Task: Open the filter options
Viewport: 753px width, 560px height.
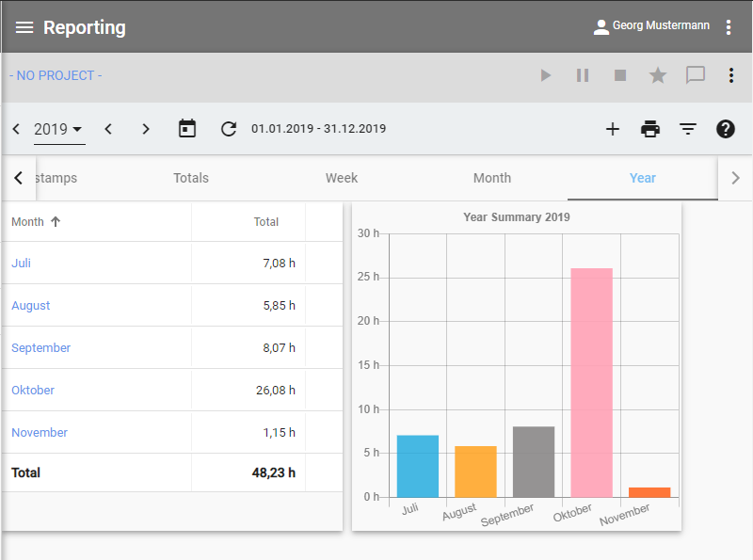Action: (688, 129)
